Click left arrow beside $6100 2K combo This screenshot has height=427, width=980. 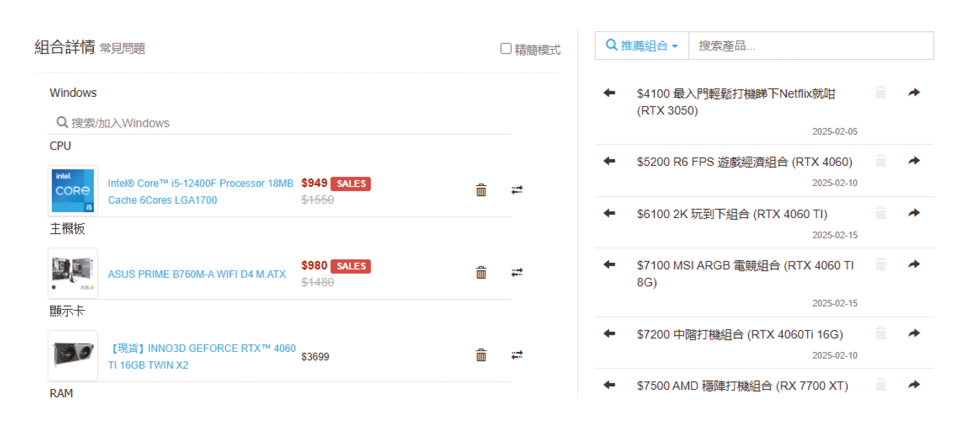(x=609, y=213)
